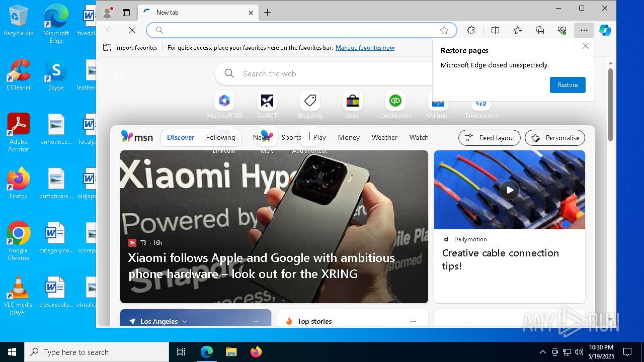Close the New tab tab
This screenshot has width=644, height=362.
tap(251, 13)
